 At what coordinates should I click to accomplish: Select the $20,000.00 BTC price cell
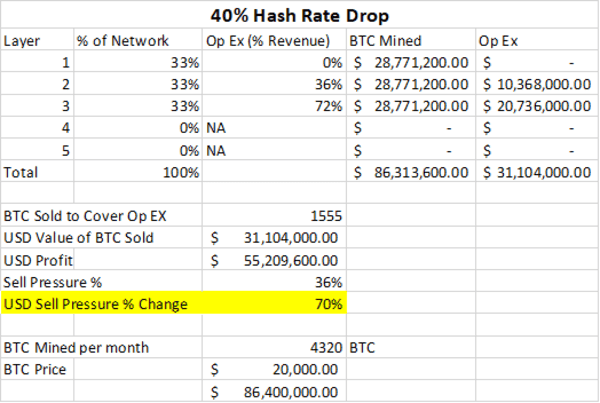(274, 369)
